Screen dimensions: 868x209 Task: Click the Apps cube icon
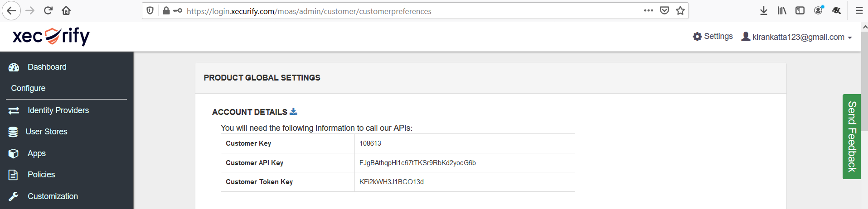pos(14,153)
